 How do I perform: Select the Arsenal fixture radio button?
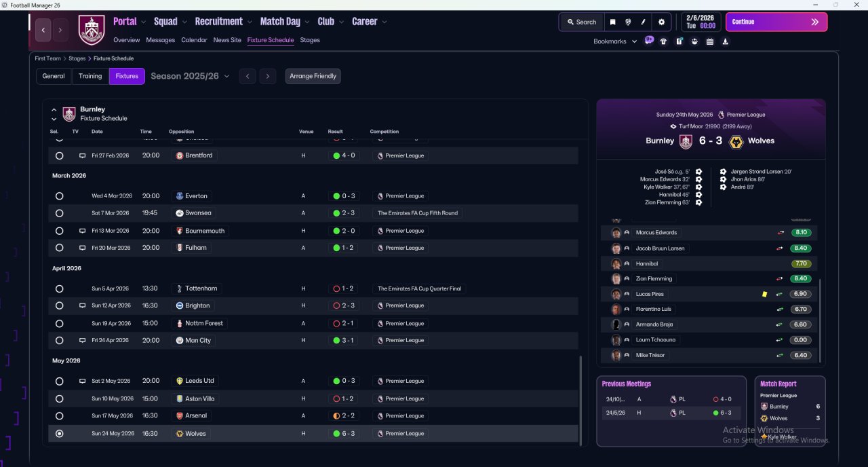coord(60,415)
